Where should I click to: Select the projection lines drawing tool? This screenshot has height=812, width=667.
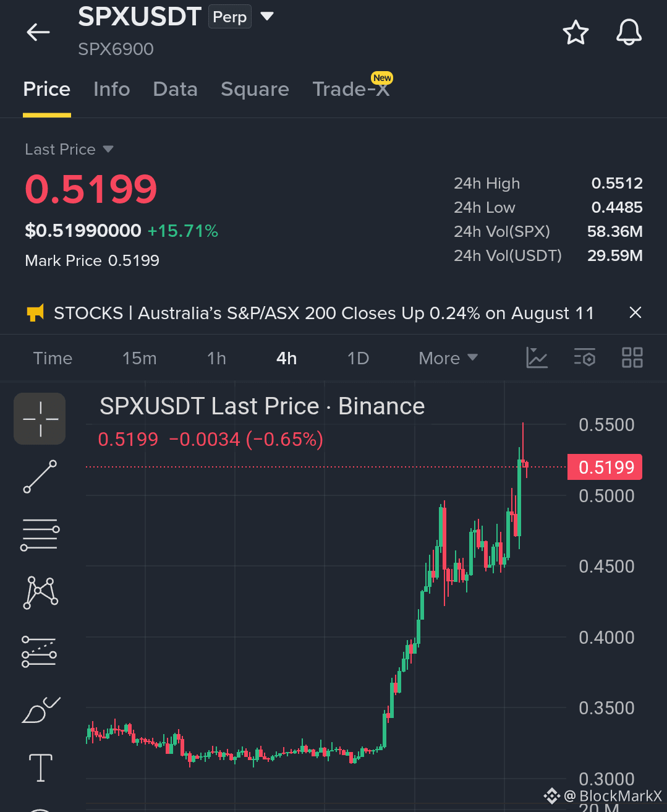tap(39, 651)
